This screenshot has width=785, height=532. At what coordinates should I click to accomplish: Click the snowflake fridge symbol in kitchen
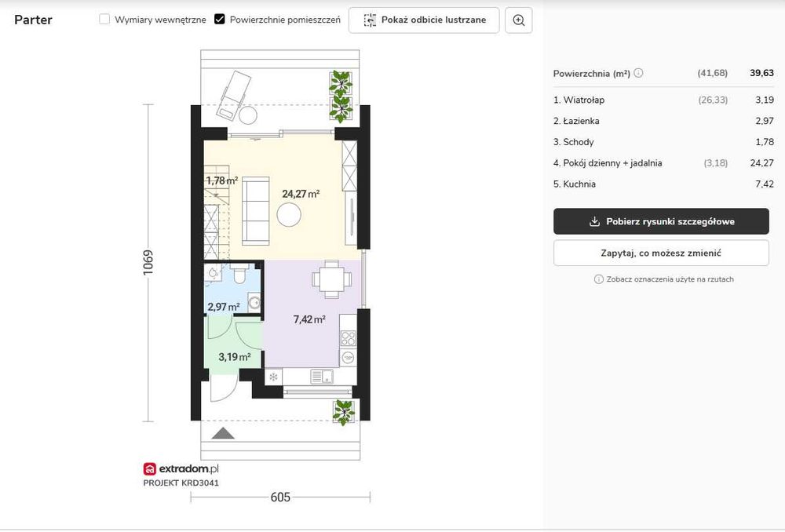click(x=273, y=377)
